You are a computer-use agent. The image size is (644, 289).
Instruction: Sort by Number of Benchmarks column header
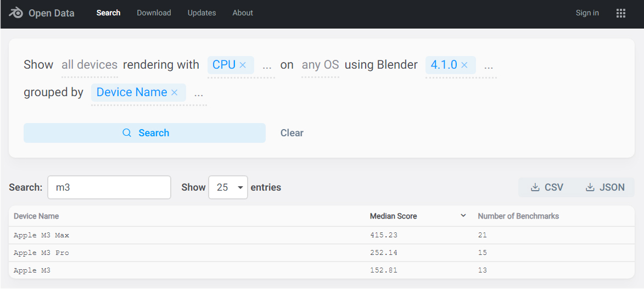(518, 216)
